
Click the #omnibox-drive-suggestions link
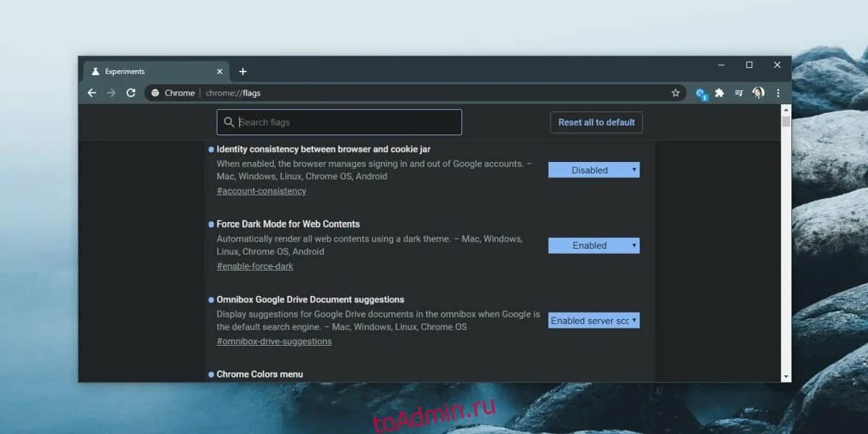[x=274, y=341]
